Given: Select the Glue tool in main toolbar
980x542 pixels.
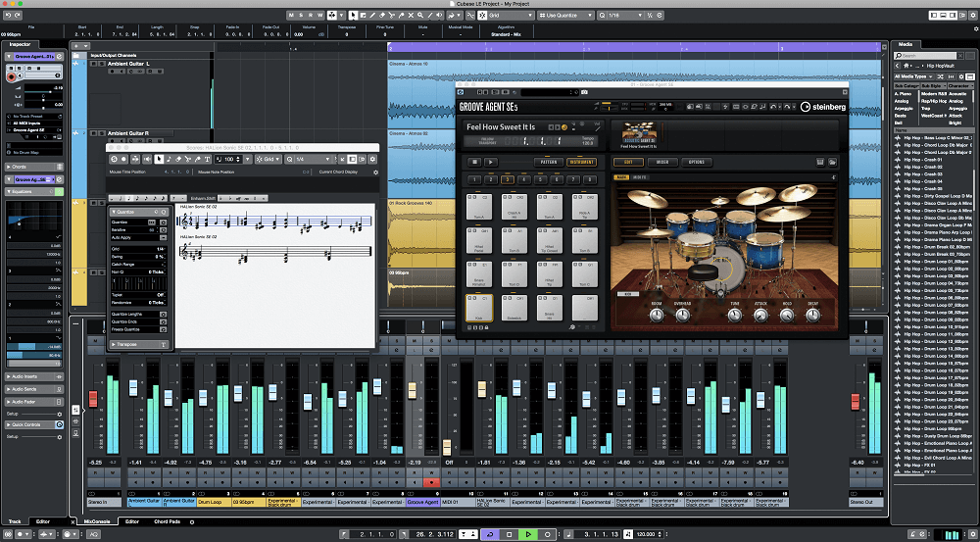Looking at the screenshot, I should pyautogui.click(x=401, y=15).
